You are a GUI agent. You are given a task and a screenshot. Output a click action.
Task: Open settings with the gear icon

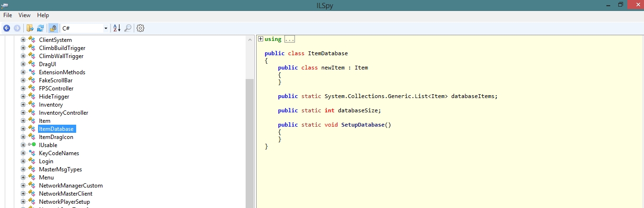click(140, 29)
